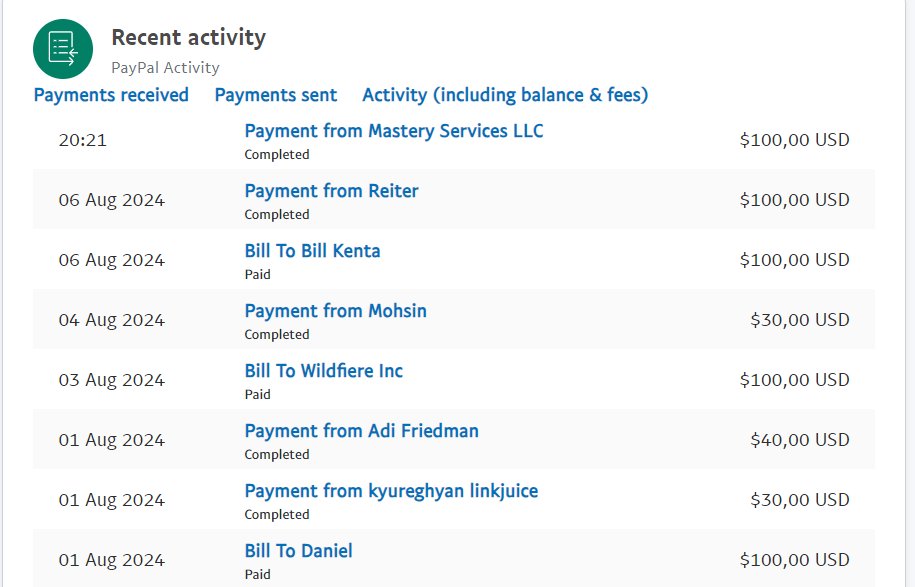Click the green Recent activity icon

tap(63, 49)
